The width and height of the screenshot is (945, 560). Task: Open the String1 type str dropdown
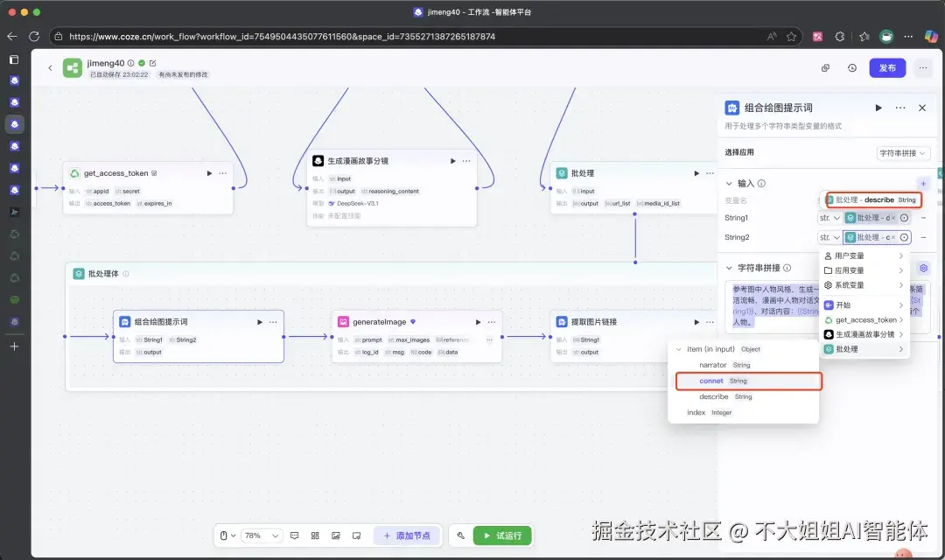point(829,218)
